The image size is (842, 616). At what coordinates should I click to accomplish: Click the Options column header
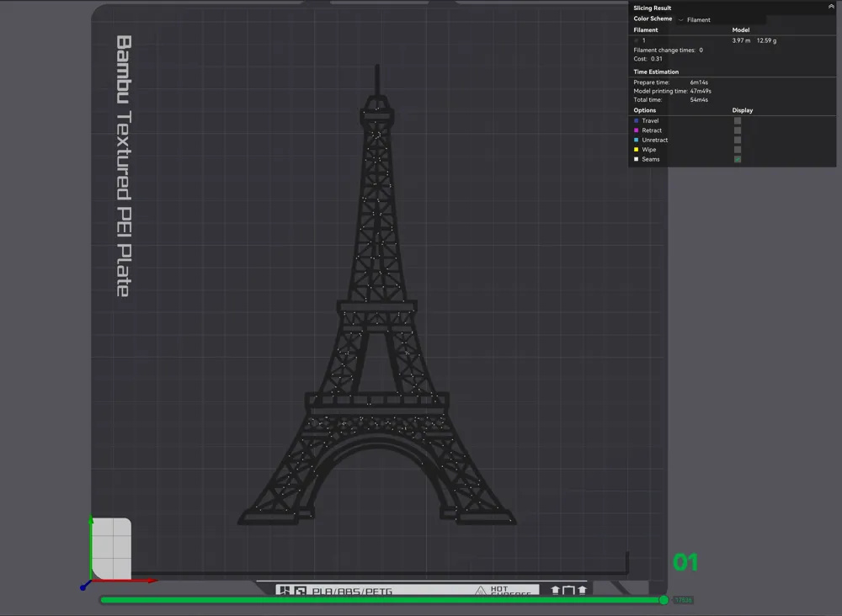tap(644, 110)
